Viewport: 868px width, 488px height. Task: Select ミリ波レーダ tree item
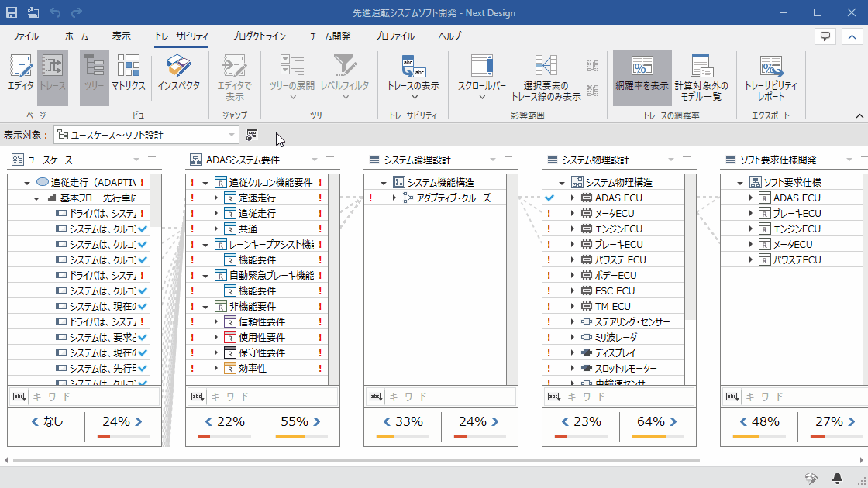(616, 337)
